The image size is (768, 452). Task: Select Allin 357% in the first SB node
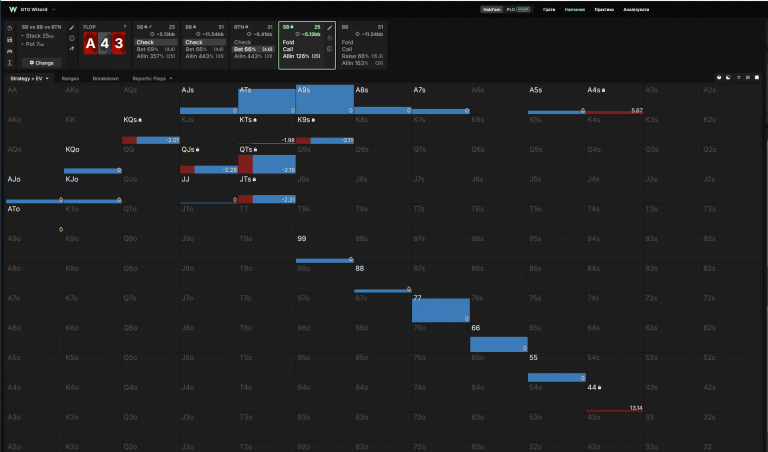(156, 56)
